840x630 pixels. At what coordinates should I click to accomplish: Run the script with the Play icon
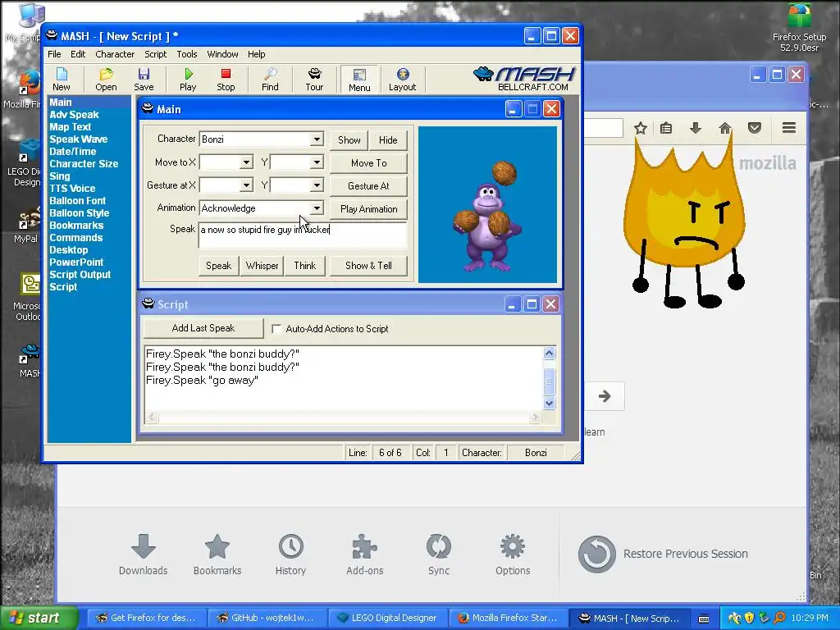pyautogui.click(x=188, y=80)
